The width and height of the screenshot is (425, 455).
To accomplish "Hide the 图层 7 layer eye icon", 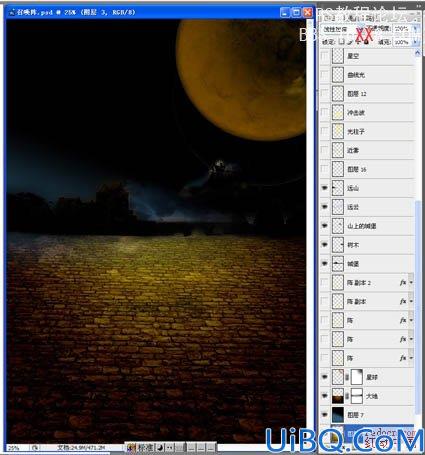I will pos(324,415).
